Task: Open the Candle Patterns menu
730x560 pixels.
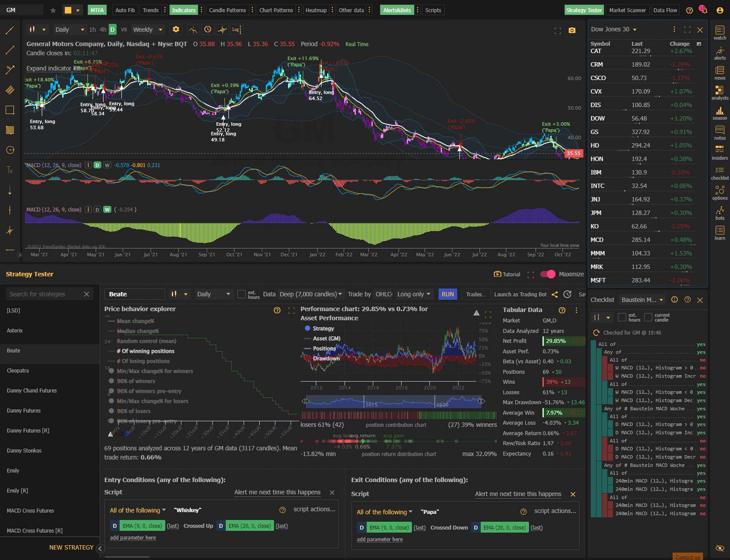Action: pyautogui.click(x=227, y=10)
